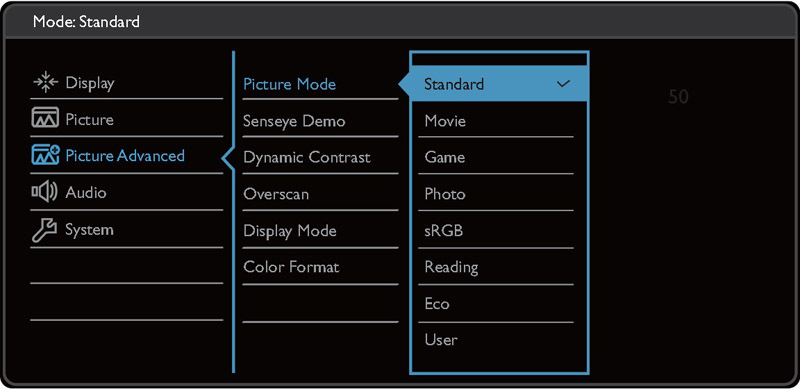Open the Picture Mode submenu
This screenshot has width=800, height=389.
(320, 84)
